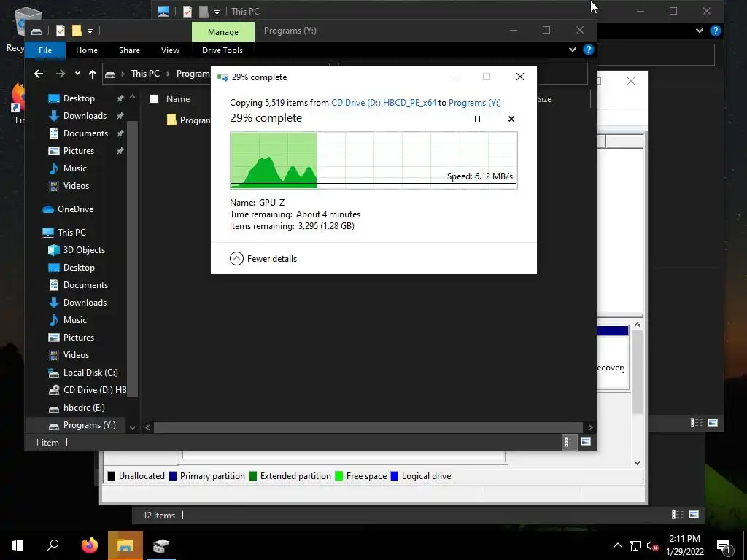Open the notification center icon
This screenshot has width=747, height=560.
pos(724,547)
